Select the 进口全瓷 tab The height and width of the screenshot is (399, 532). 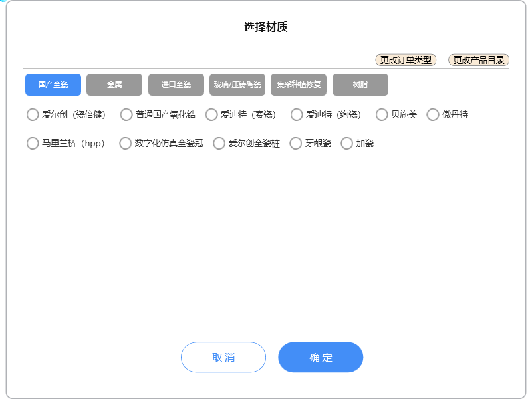coord(176,85)
